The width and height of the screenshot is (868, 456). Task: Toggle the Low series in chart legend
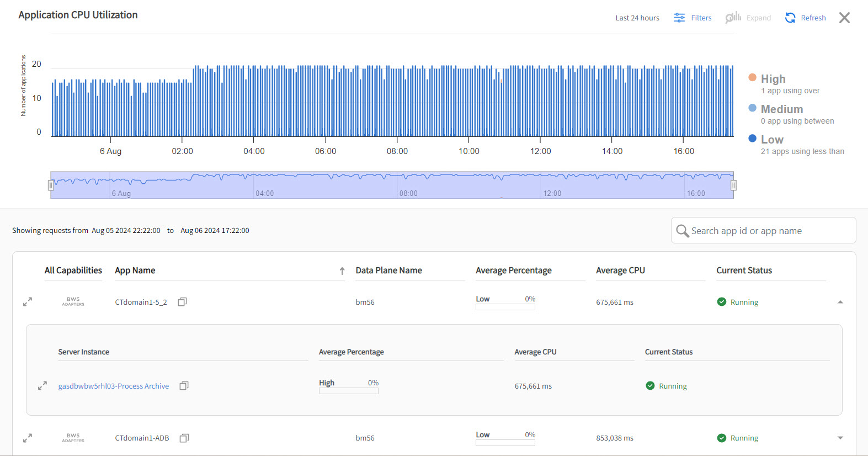click(771, 140)
